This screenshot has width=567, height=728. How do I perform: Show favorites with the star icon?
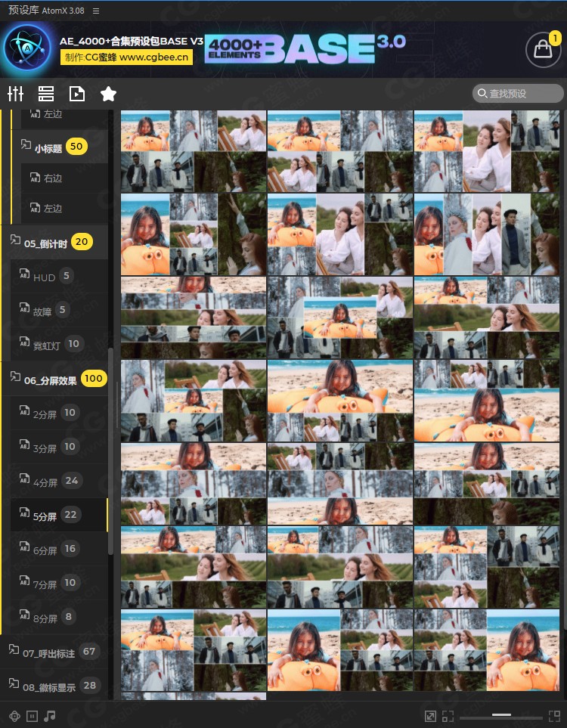click(x=108, y=94)
